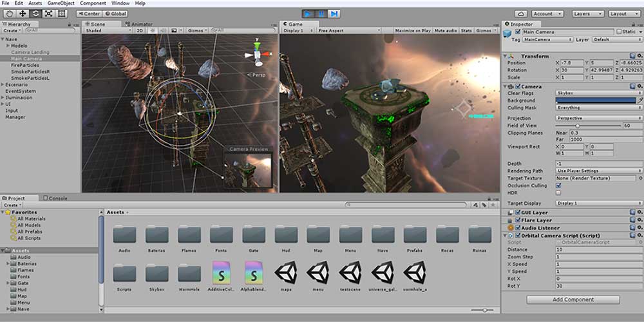Image resolution: width=644 pixels, height=322 pixels.
Task: Toggle Audio Listener component checkbox
Action: pos(518,228)
